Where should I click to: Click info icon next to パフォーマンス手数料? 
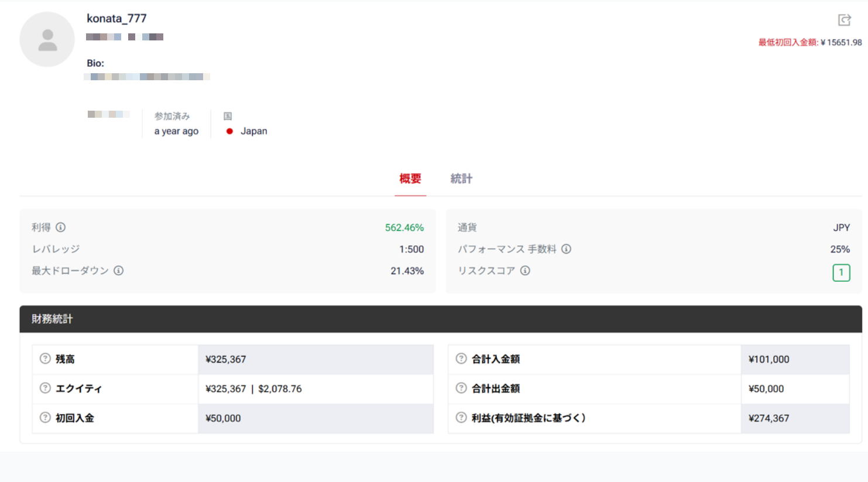[566, 249]
